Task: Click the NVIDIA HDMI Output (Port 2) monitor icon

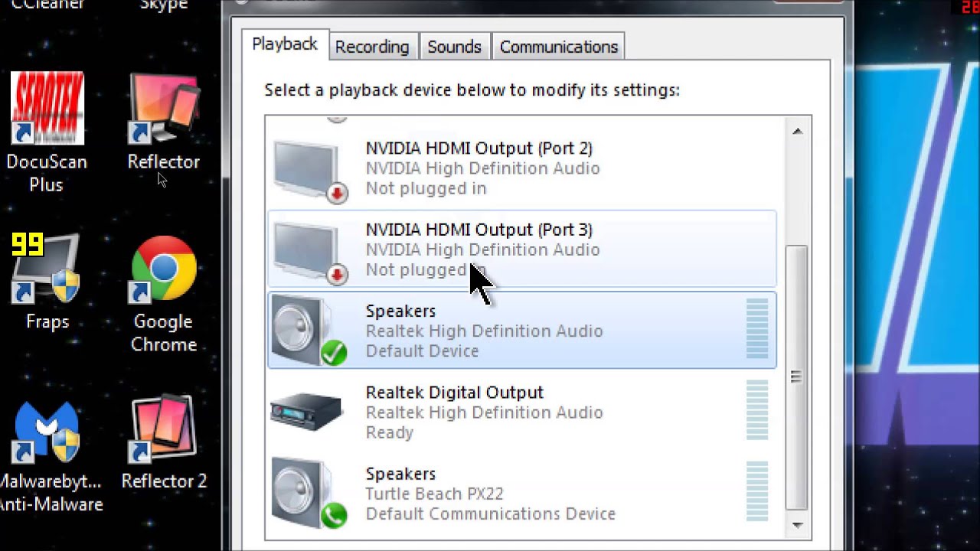Action: tap(309, 170)
